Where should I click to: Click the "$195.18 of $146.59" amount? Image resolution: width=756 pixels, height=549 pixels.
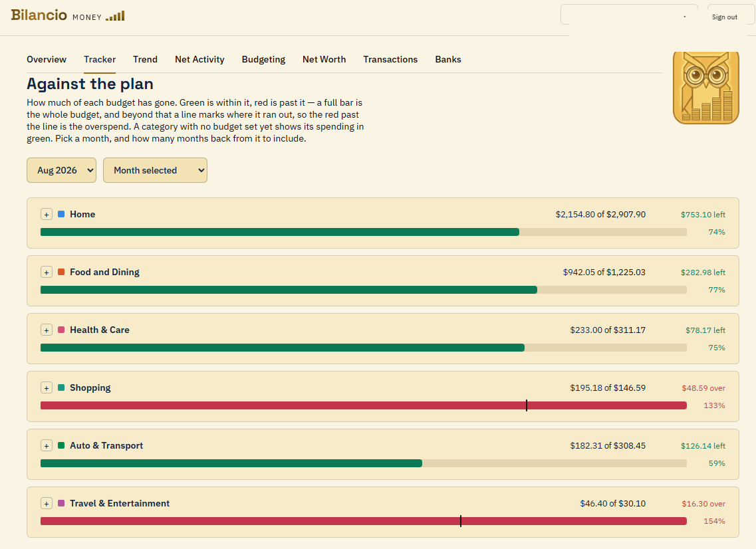(608, 388)
